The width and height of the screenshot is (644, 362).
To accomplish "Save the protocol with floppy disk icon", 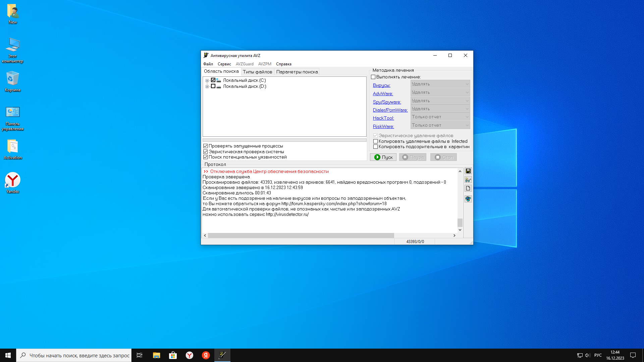I will click(x=468, y=171).
